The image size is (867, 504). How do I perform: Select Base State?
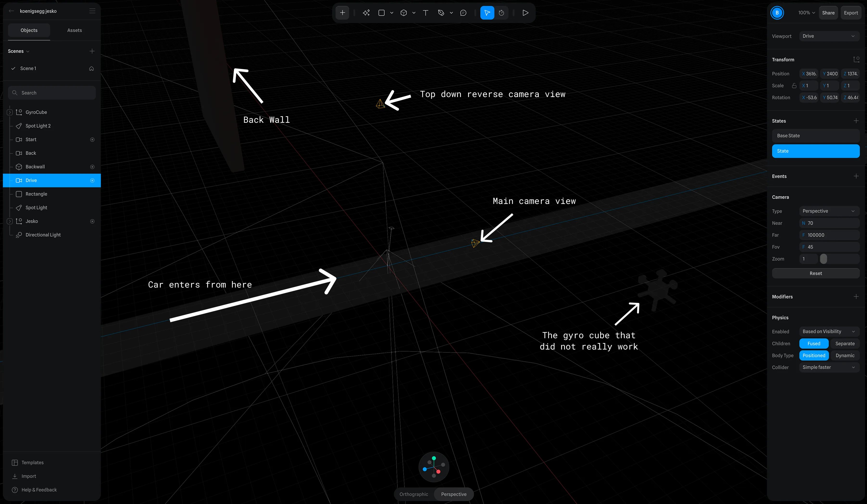point(815,136)
